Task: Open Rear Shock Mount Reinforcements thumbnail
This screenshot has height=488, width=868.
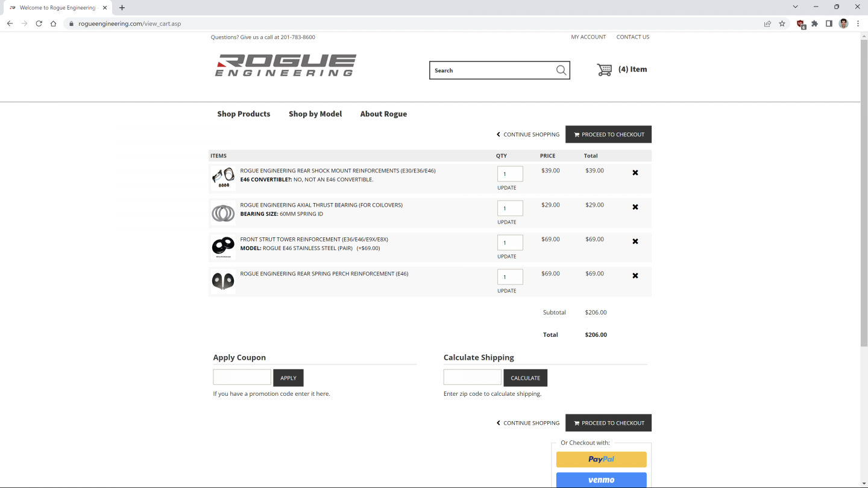Action: 223,178
